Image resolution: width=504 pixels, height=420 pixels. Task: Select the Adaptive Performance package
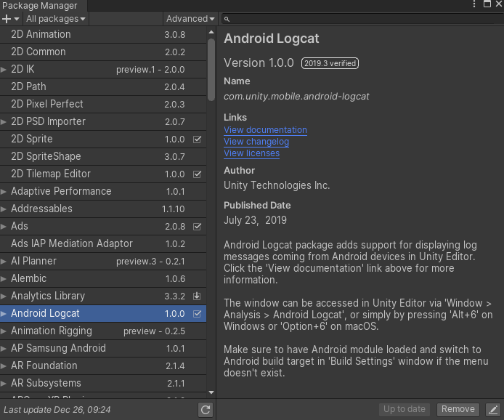tap(103, 191)
